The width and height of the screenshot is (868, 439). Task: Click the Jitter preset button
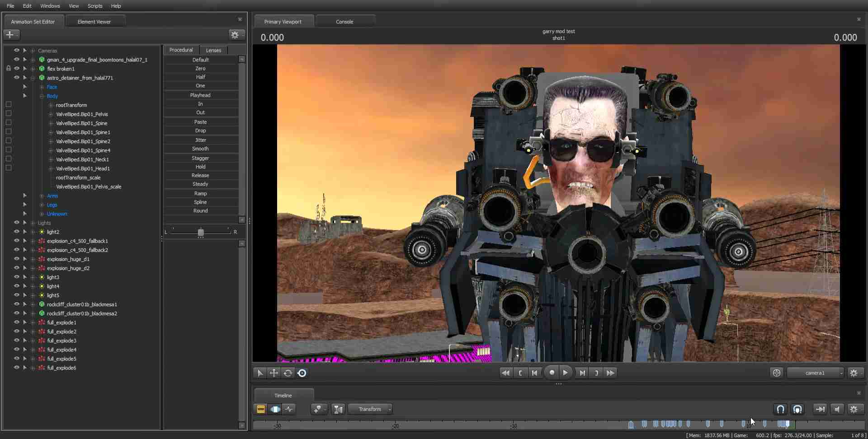[x=200, y=140]
